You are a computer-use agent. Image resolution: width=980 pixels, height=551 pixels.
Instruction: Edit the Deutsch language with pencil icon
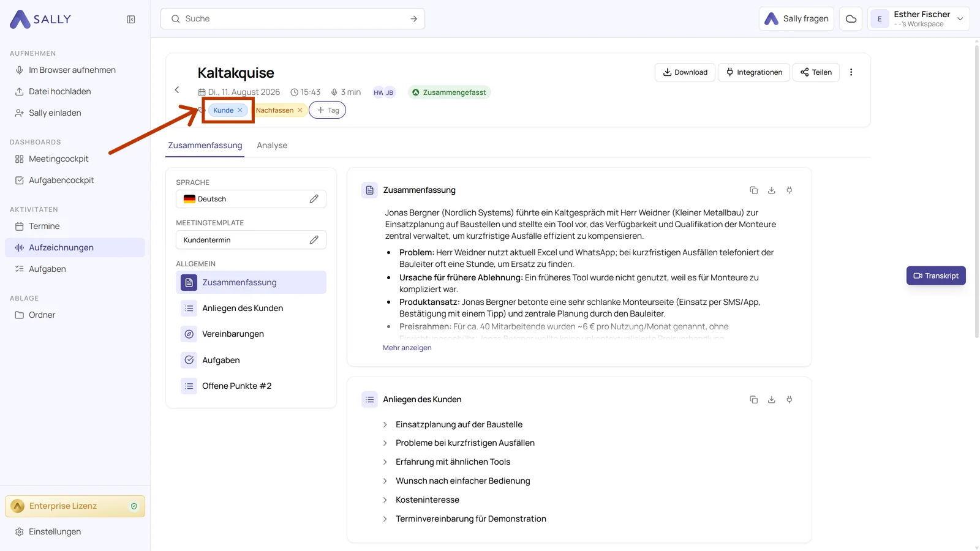(x=314, y=199)
